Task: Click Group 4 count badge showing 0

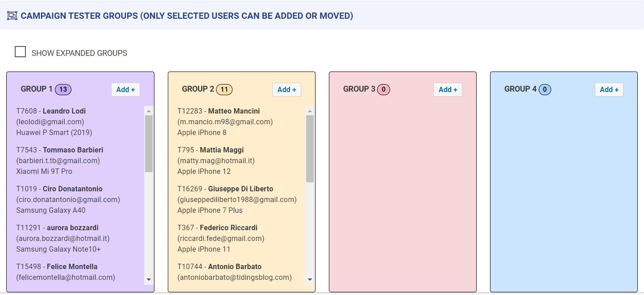Action: pos(544,89)
